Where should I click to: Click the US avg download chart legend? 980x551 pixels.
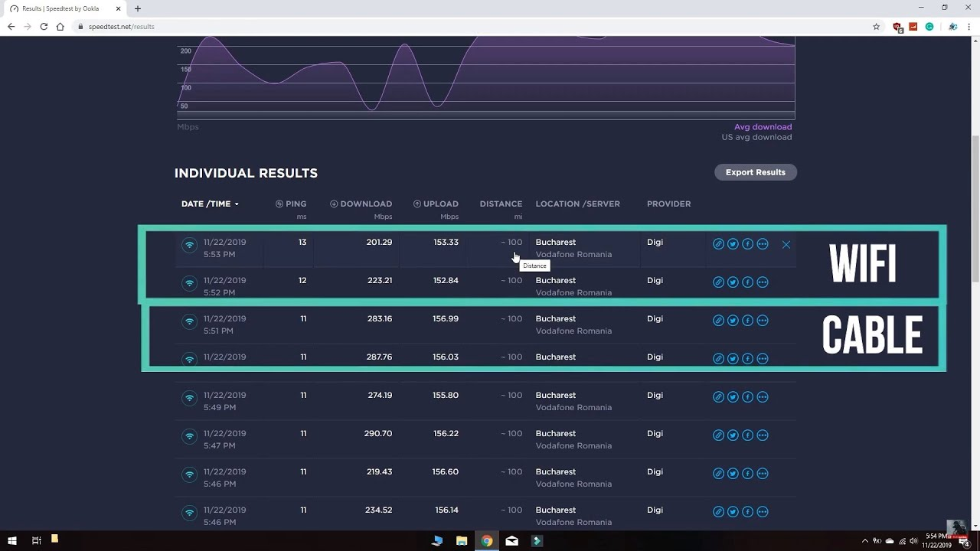tap(756, 137)
